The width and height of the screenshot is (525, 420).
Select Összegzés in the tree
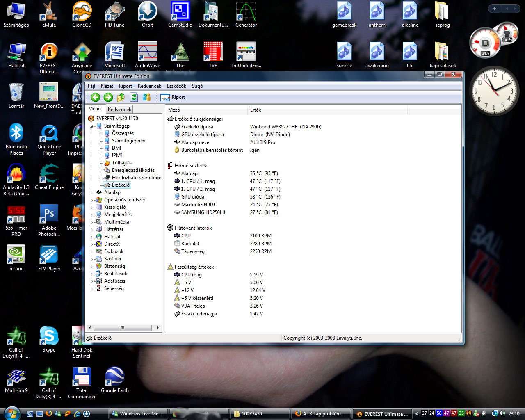123,133
